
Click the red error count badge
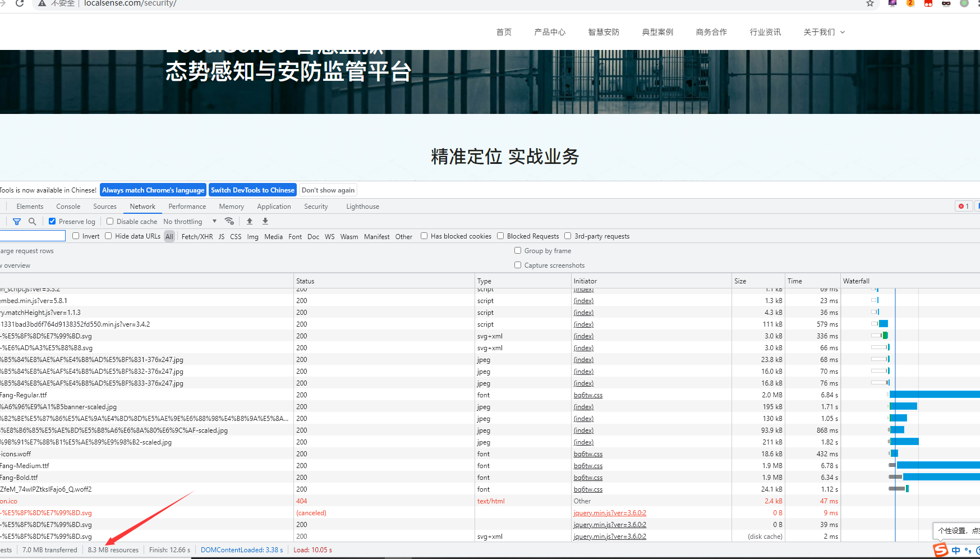tap(963, 207)
